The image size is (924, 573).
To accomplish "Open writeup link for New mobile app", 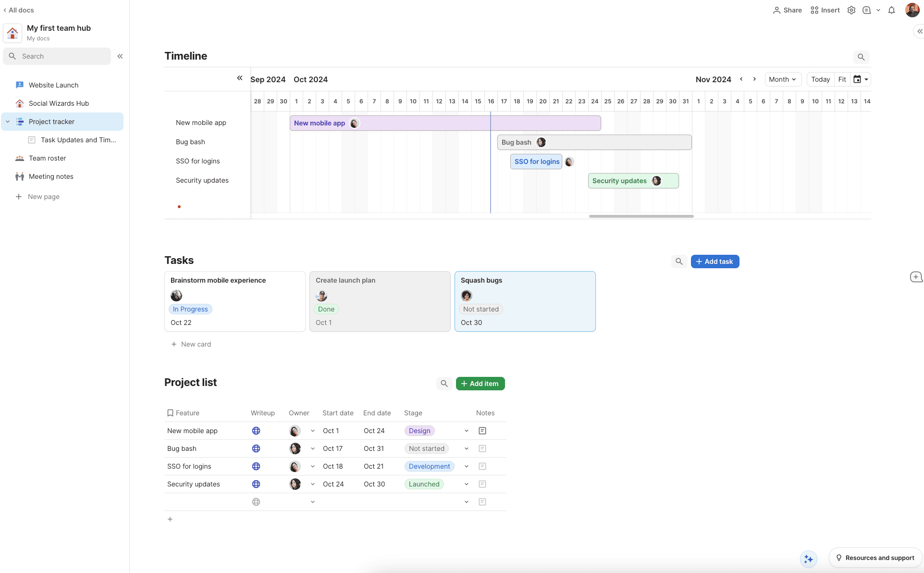I will click(256, 431).
